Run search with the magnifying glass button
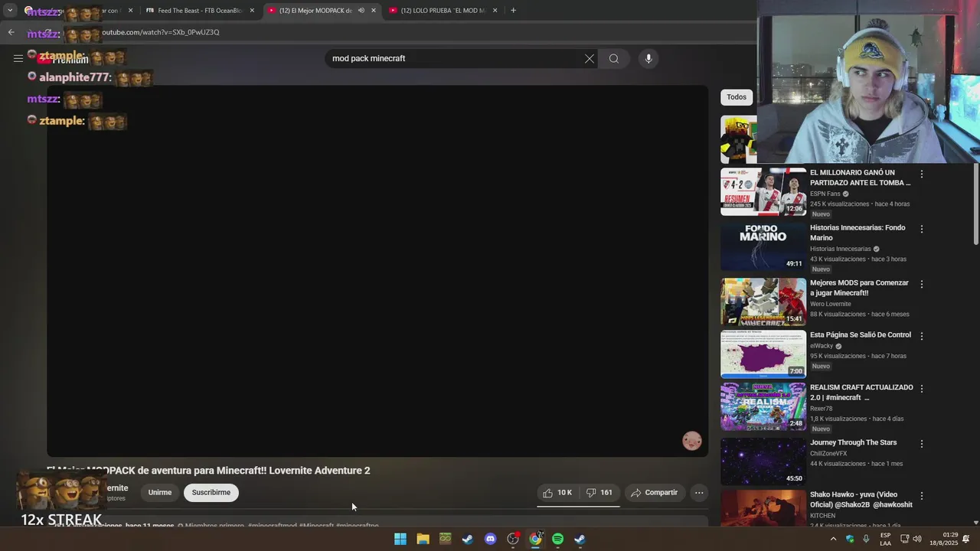Viewport: 980px width, 551px height. click(614, 58)
